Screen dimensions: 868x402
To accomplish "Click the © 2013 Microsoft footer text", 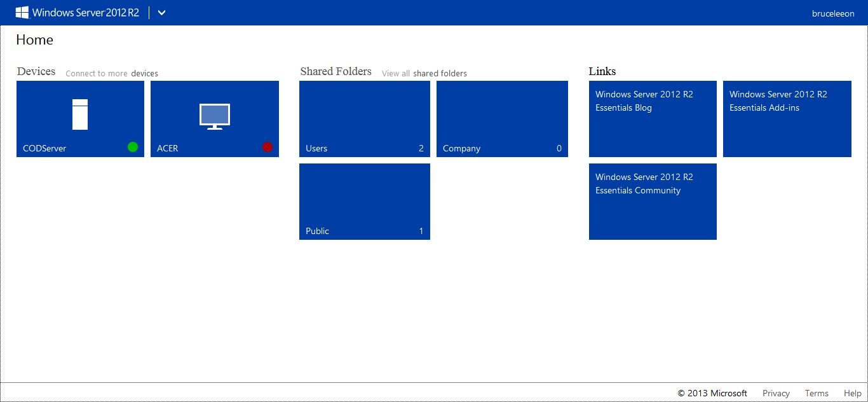I will click(712, 393).
